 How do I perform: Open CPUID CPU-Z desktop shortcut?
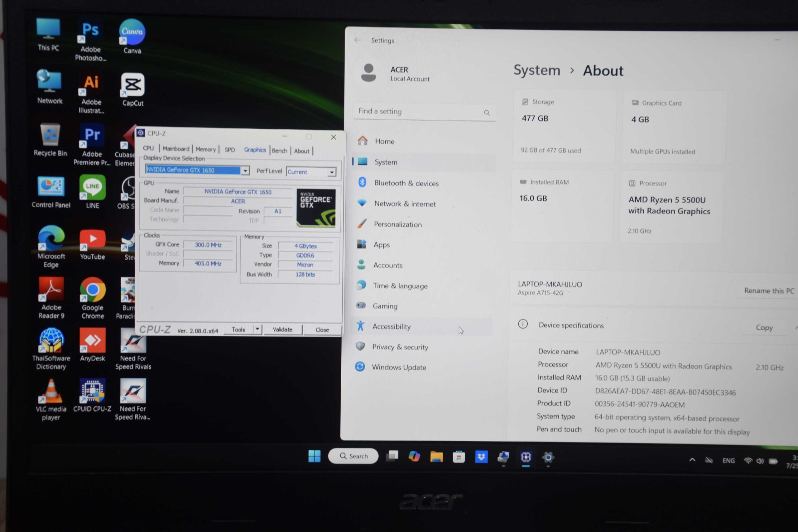[92, 395]
